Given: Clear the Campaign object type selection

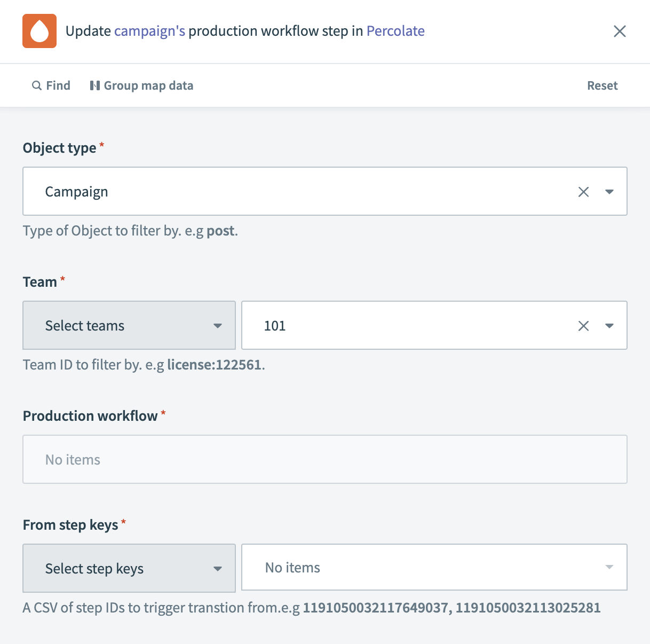Looking at the screenshot, I should [x=583, y=191].
